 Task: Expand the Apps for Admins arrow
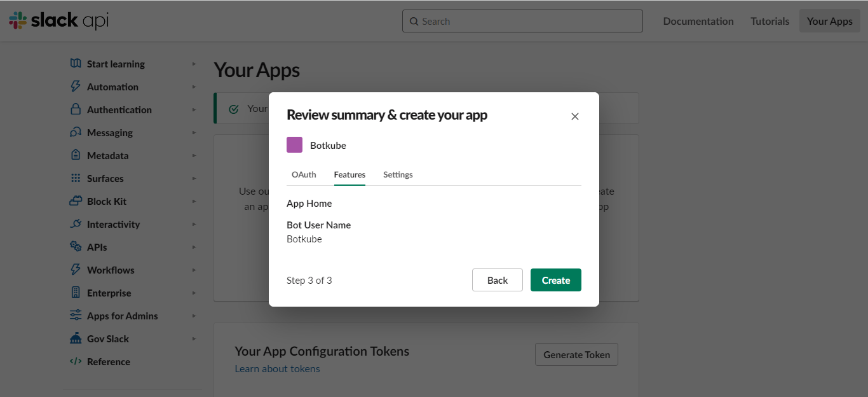pos(194,316)
